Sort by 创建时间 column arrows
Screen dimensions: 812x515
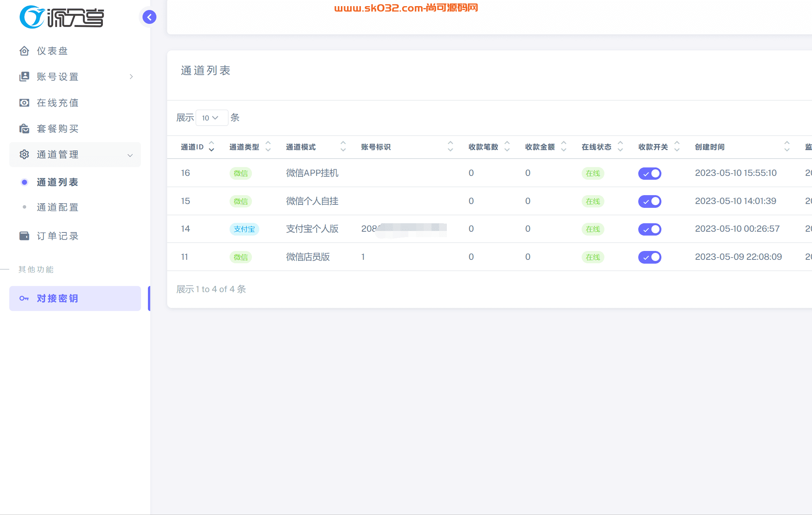(x=787, y=147)
